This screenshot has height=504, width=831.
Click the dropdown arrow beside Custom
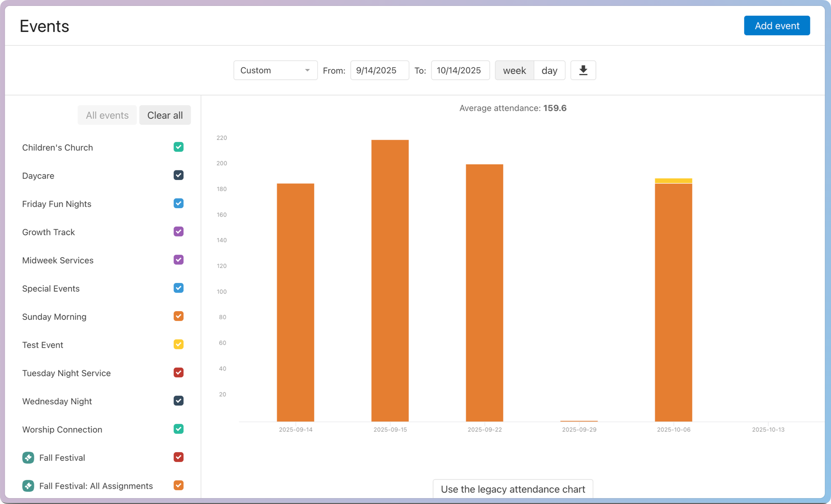pos(307,70)
